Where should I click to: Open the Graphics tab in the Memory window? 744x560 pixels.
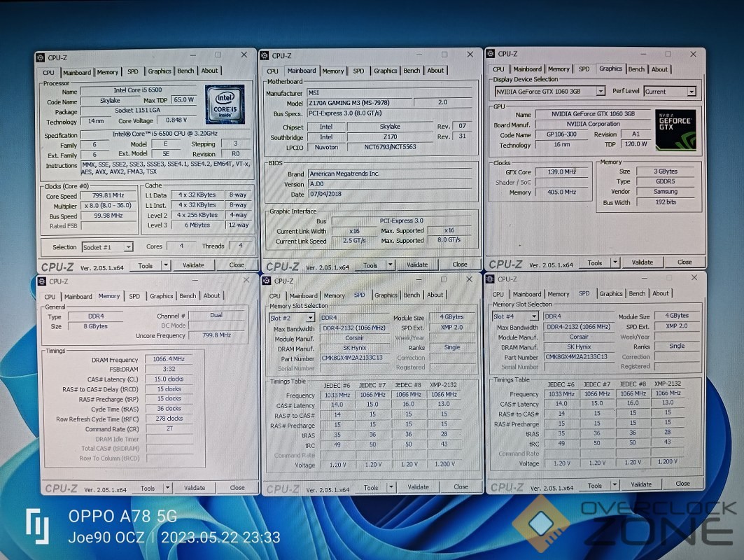pos(161,296)
